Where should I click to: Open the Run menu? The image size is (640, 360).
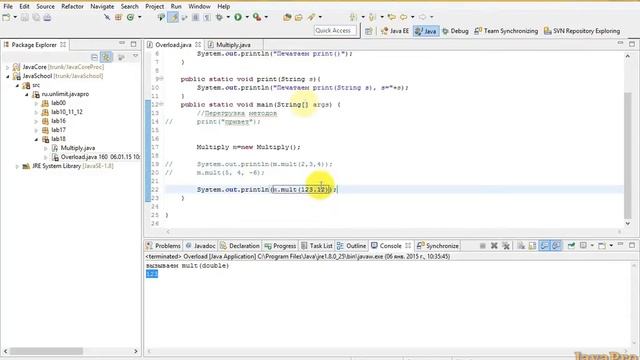pos(176,7)
